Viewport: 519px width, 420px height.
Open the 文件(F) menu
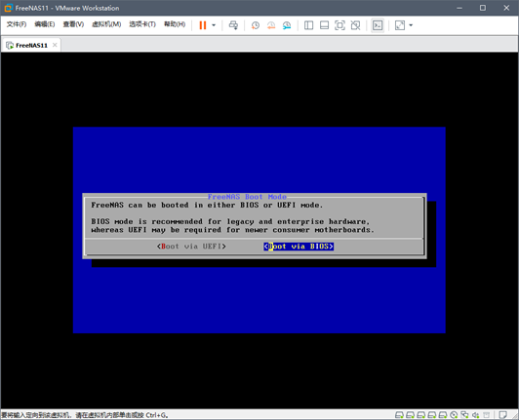coord(17,24)
